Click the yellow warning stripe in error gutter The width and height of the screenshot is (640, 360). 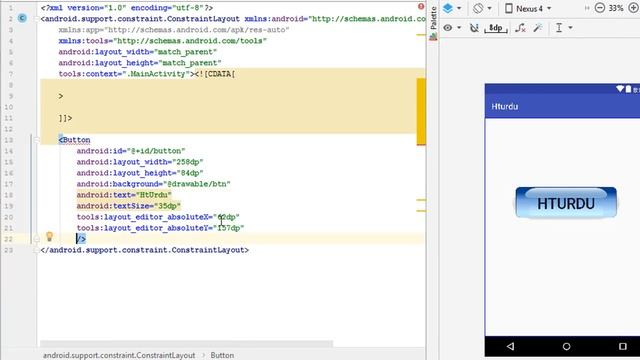pyautogui.click(x=421, y=111)
